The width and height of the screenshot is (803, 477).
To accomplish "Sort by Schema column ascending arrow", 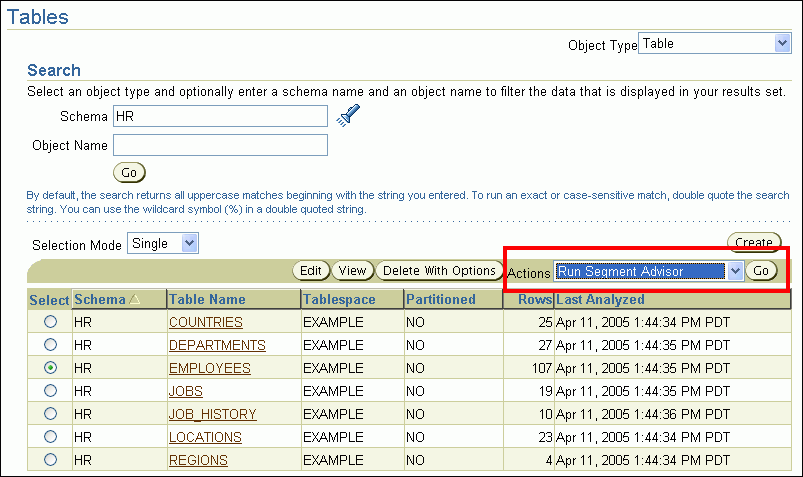I will tap(134, 300).
